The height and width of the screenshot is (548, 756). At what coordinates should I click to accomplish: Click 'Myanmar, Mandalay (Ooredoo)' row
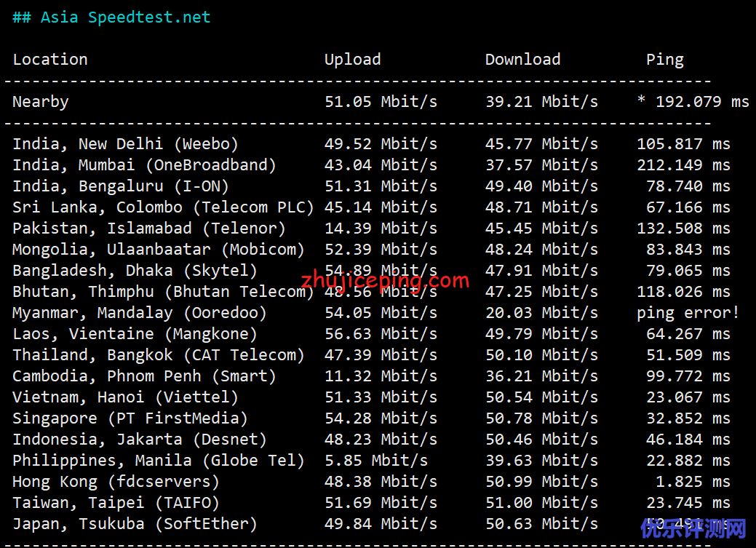[376, 313]
